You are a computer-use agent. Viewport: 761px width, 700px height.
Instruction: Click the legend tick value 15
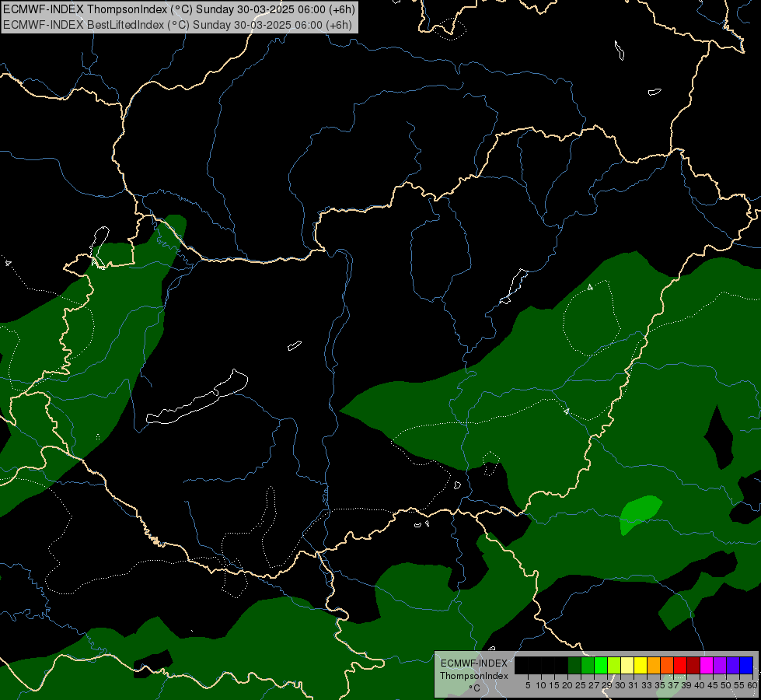tap(554, 685)
